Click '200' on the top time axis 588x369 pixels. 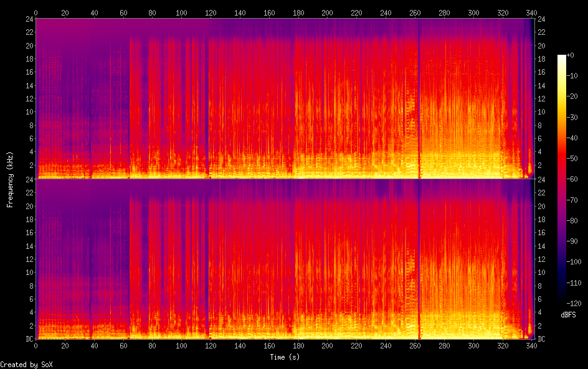click(328, 12)
